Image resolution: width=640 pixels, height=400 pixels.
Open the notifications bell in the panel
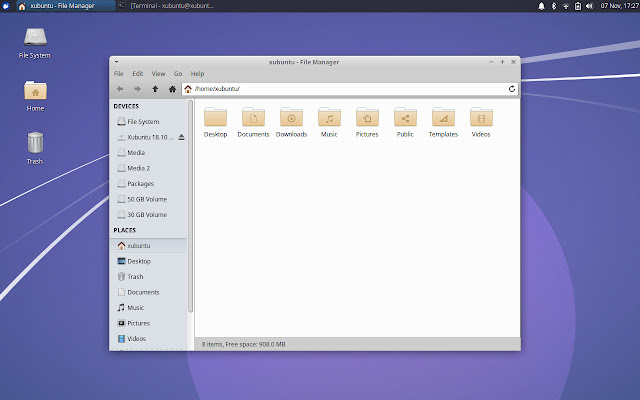pos(541,6)
